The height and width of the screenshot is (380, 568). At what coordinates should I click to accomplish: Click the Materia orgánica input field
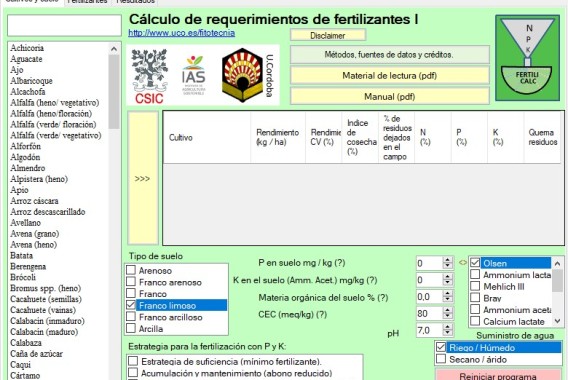[429, 296]
